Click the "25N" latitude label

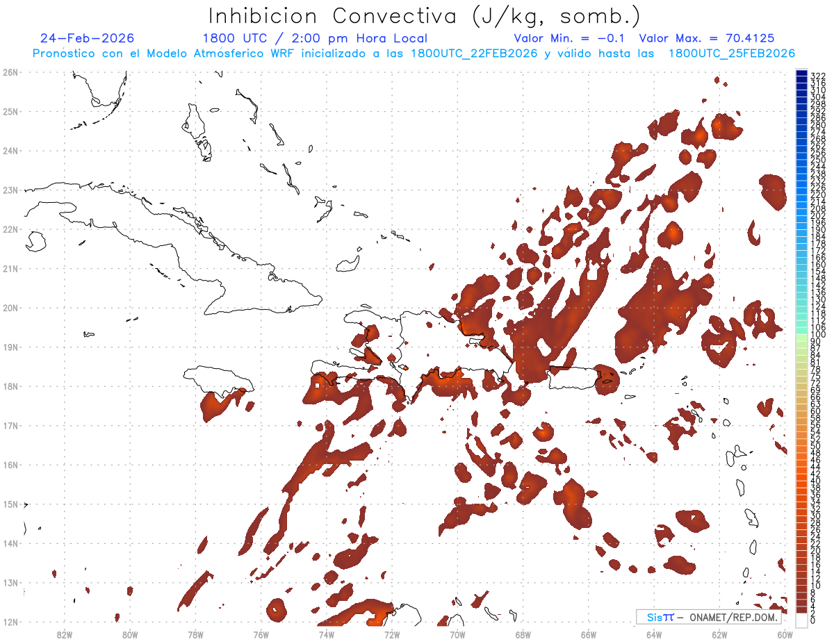coord(10,111)
